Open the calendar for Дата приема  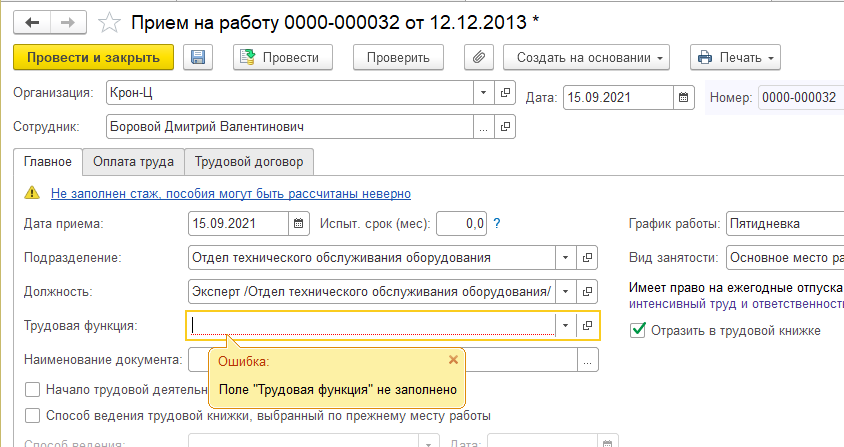[x=299, y=224]
